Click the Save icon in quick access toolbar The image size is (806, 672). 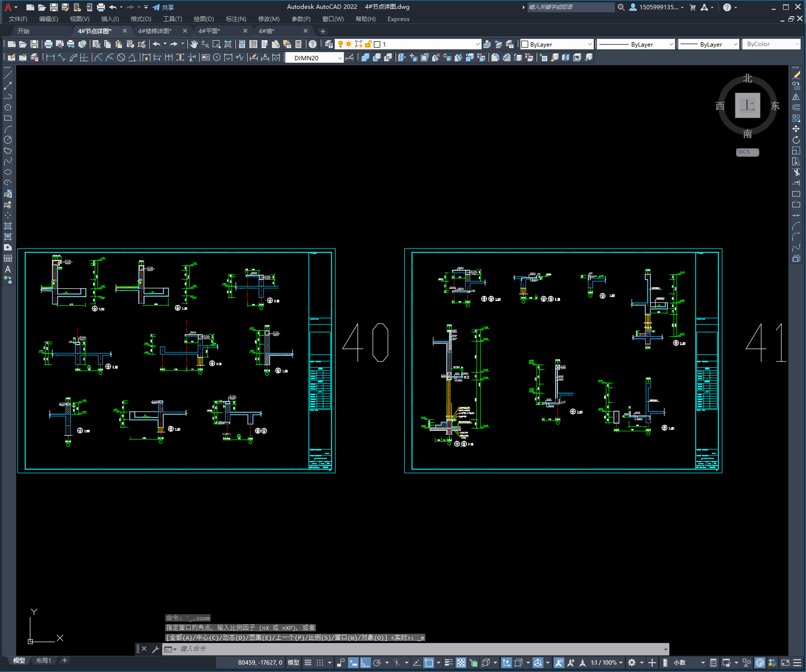pos(54,7)
